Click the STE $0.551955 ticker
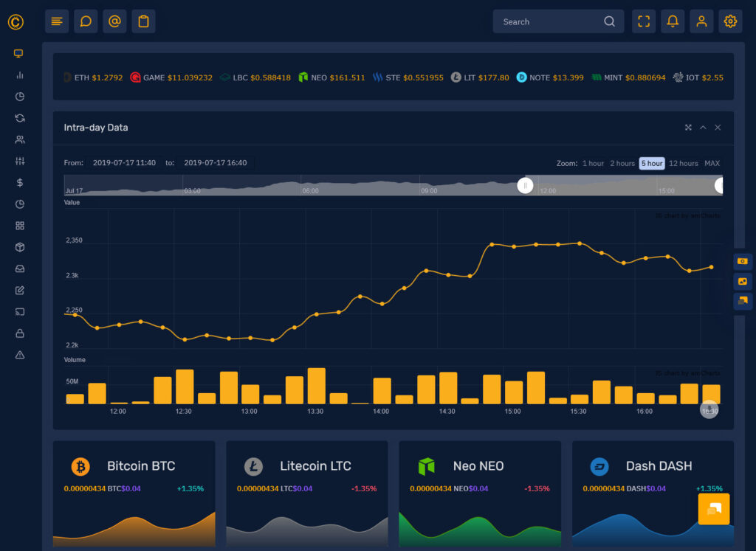The image size is (756, 551). 408,77
